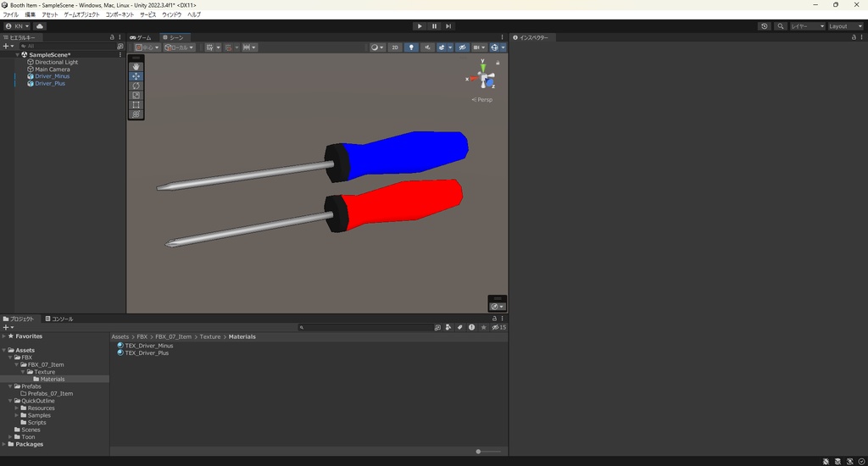Select the Rect transform tool
This screenshot has width=868, height=466.
tap(136, 104)
